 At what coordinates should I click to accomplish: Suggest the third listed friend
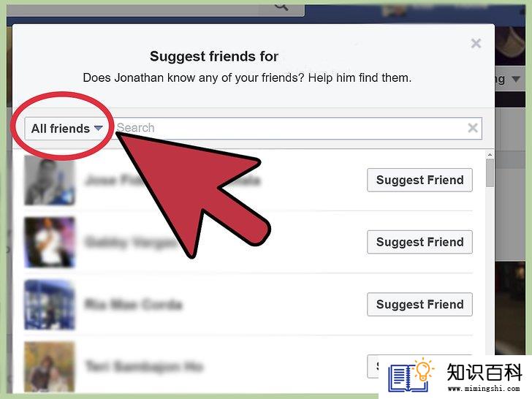(419, 304)
